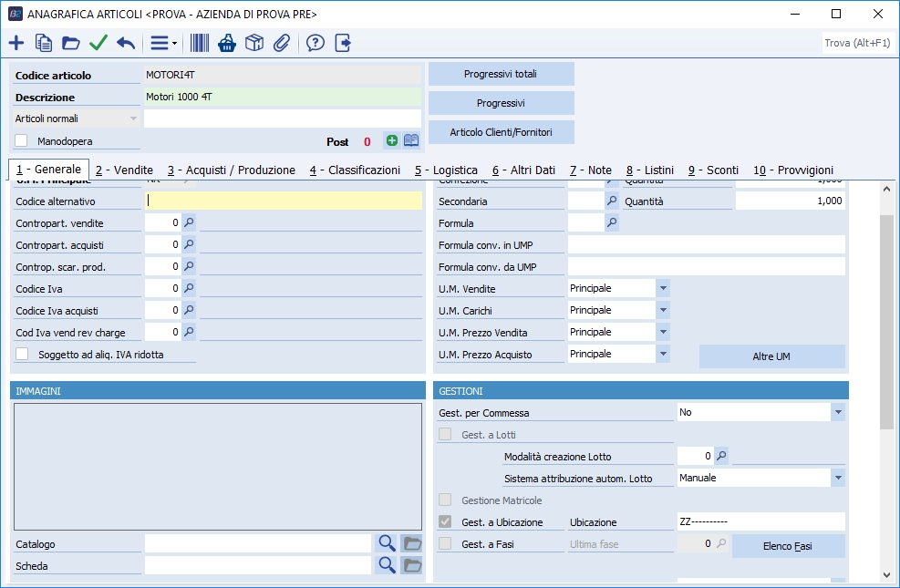Click the Codice alternativo input field
Image resolution: width=900 pixels, height=588 pixels.
coord(283,201)
